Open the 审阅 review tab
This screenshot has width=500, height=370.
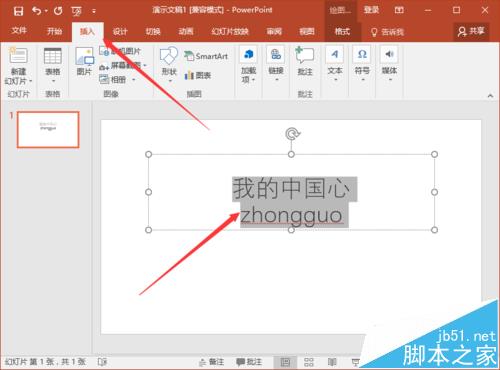pyautogui.click(x=274, y=31)
